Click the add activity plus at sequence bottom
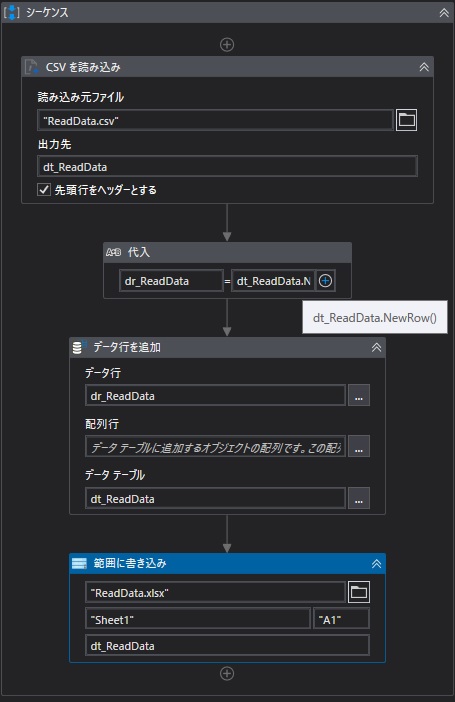The width and height of the screenshot is (455, 702). (x=227, y=673)
